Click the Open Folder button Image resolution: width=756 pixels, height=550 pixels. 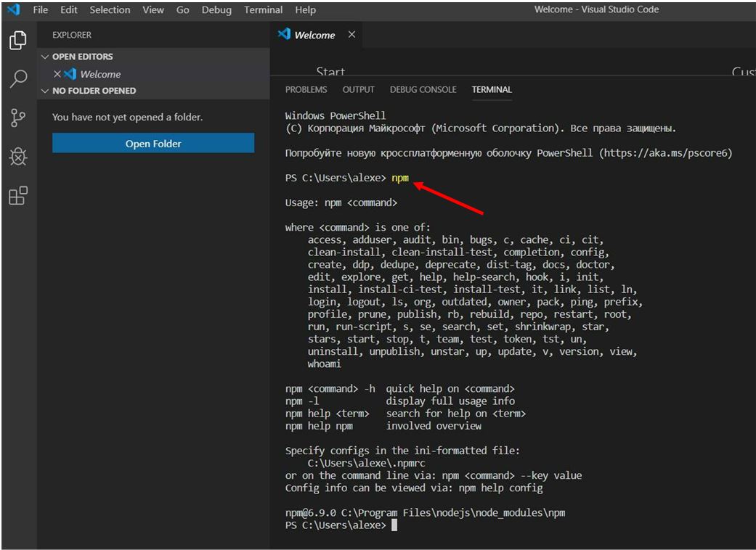[x=153, y=144]
